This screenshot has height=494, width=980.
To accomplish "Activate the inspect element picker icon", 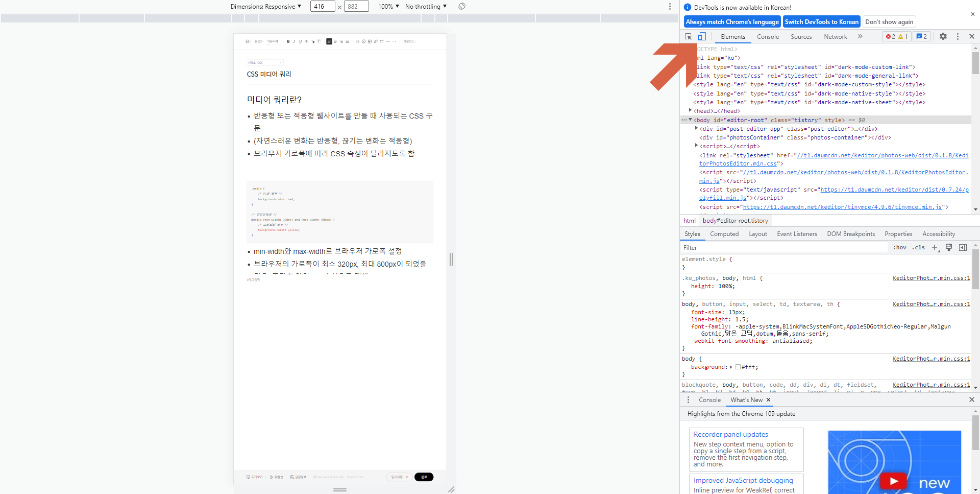I will click(688, 36).
